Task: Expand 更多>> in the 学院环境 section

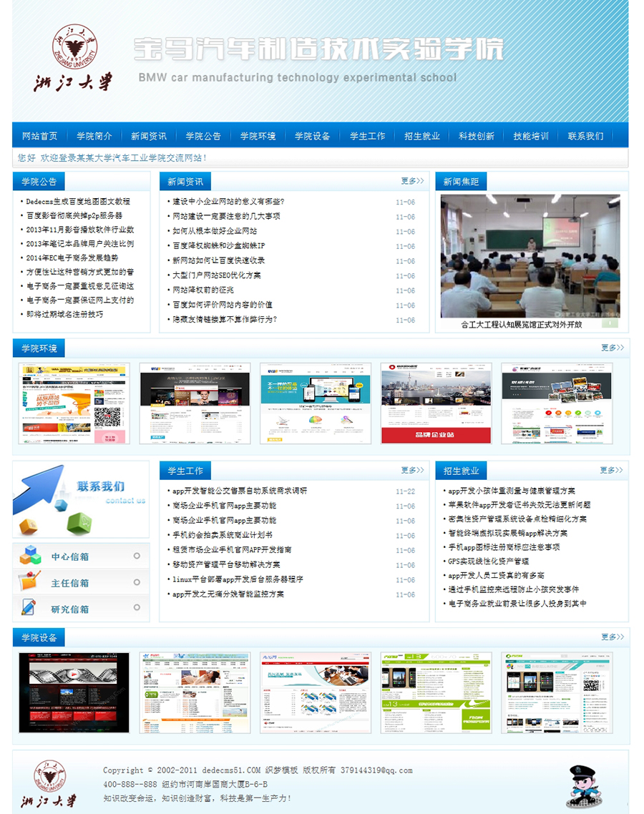Action: point(612,348)
